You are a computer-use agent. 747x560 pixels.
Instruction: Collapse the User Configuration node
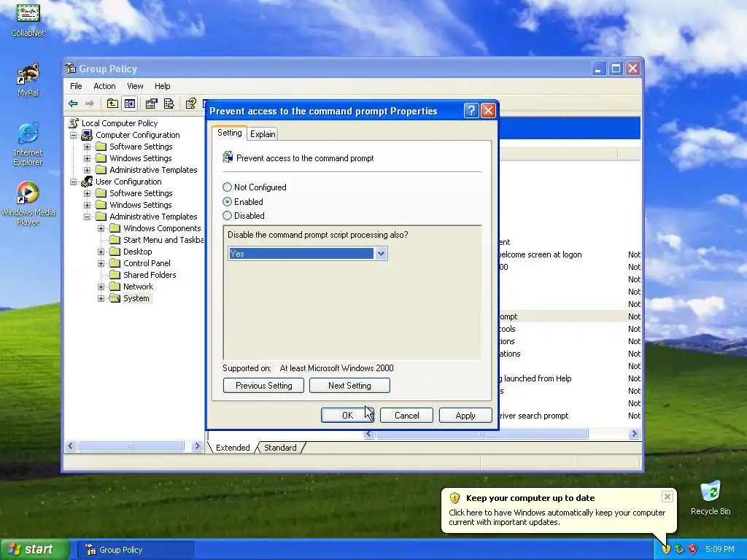coord(74,182)
